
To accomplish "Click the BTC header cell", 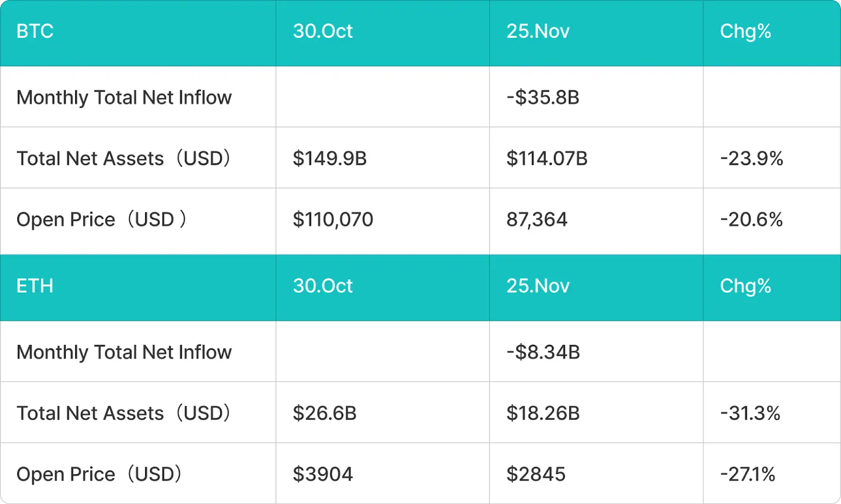I will click(35, 32).
